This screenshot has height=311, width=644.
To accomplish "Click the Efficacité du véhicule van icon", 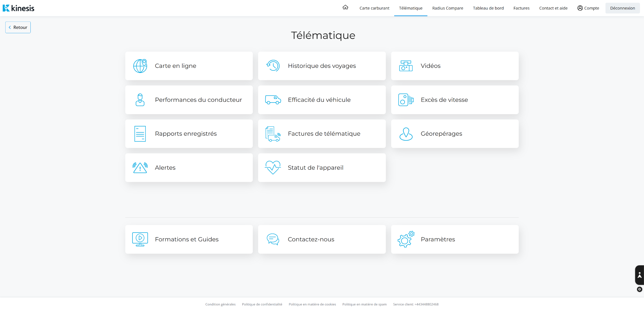I will click(x=273, y=100).
